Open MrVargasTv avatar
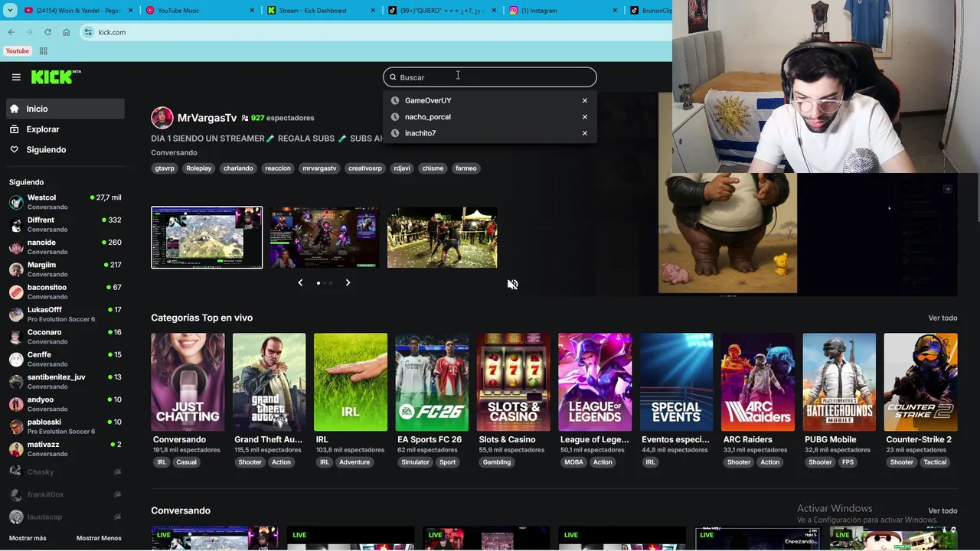Viewport: 980px width, 551px height. pos(162,118)
